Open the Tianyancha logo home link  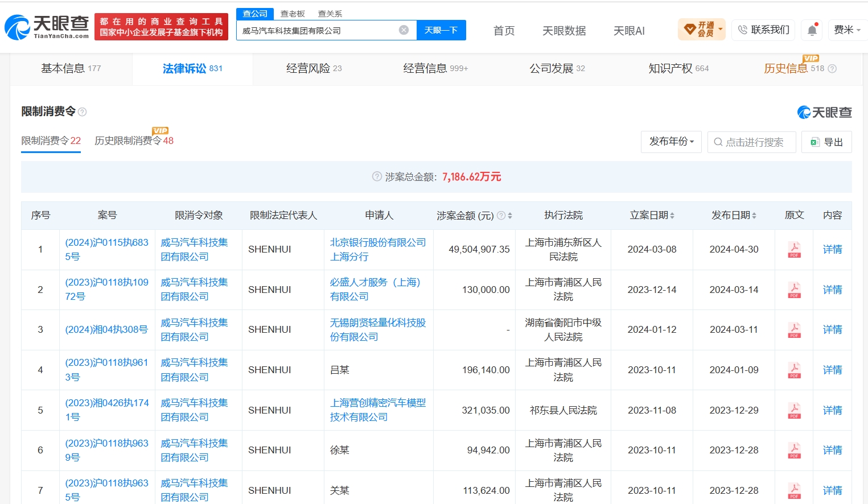pos(47,27)
